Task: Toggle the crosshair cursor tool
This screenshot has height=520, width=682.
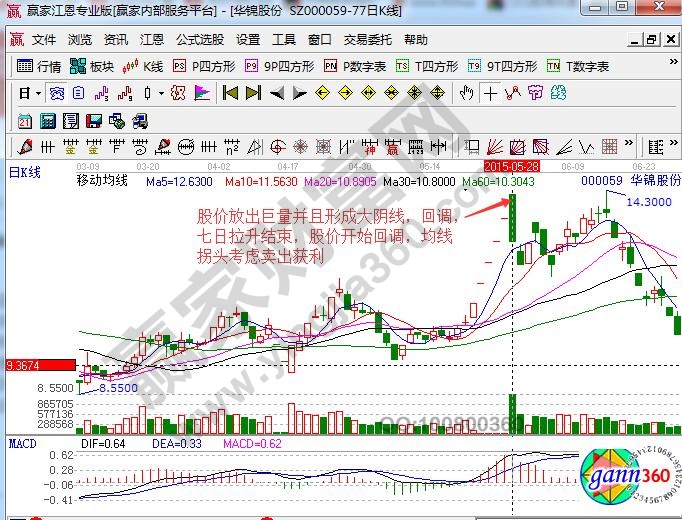Action: 490,93
